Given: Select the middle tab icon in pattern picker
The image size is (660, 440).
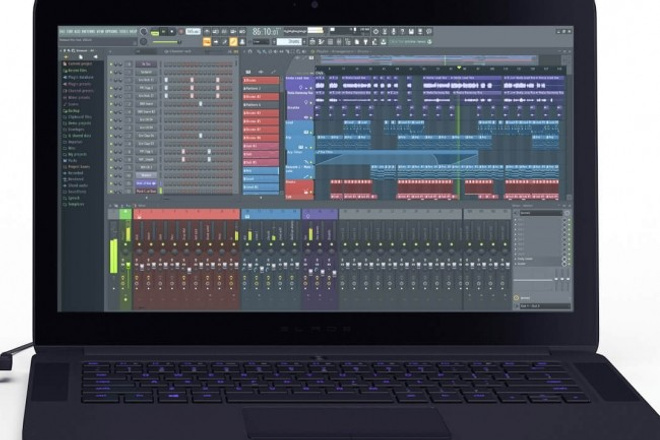Looking at the screenshot, I should pos(261,72).
